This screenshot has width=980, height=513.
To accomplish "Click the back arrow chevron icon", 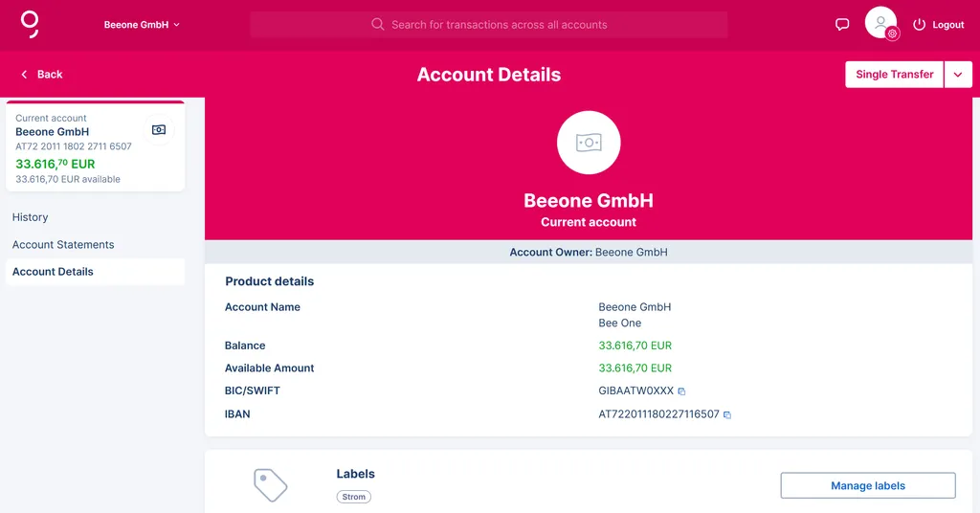I will 24,75.
